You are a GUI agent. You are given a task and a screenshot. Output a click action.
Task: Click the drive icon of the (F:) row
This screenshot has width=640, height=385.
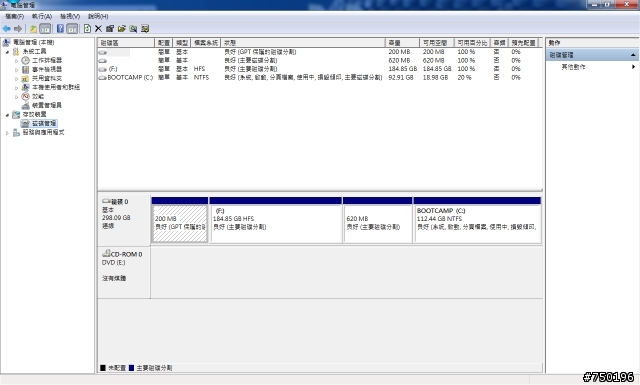tap(102, 69)
